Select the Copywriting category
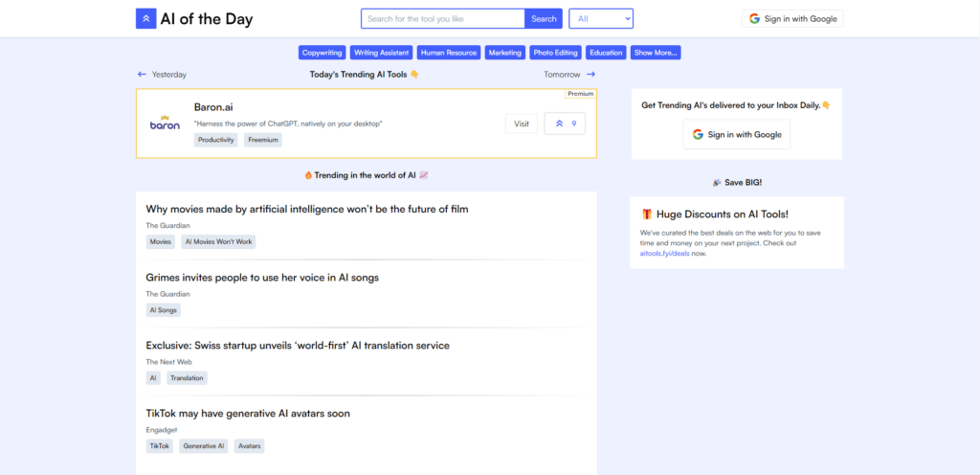This screenshot has height=475, width=980. (x=322, y=53)
